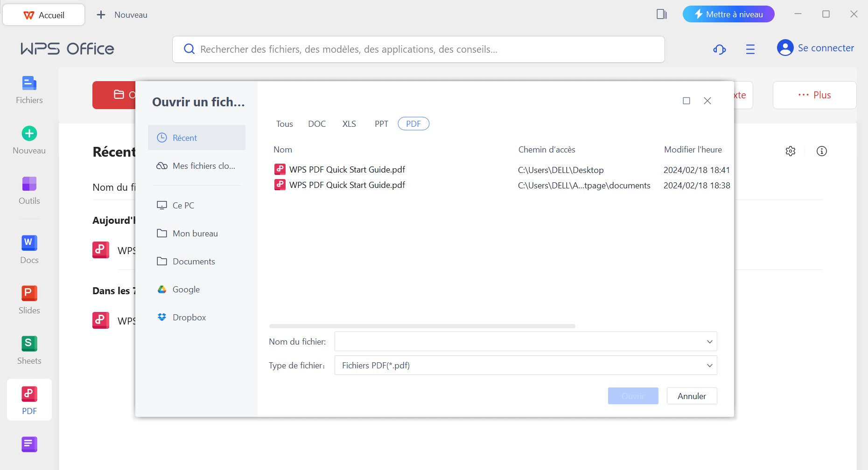Click PDF icon of documents file row
Screen dimensions: 868x470
click(280, 185)
